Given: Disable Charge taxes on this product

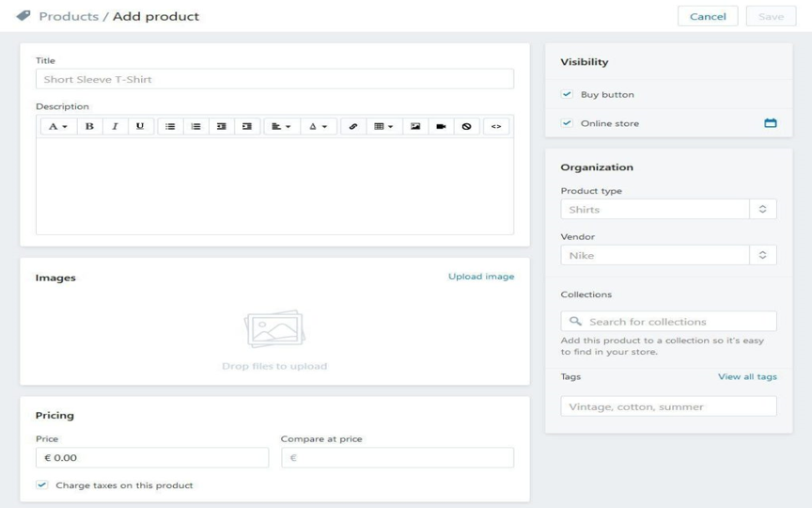Looking at the screenshot, I should [42, 484].
